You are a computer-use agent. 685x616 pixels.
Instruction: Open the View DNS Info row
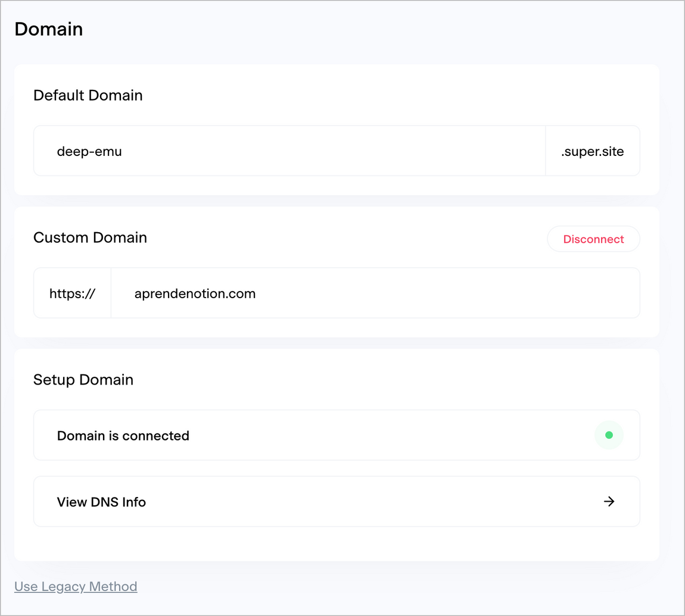pos(337,502)
